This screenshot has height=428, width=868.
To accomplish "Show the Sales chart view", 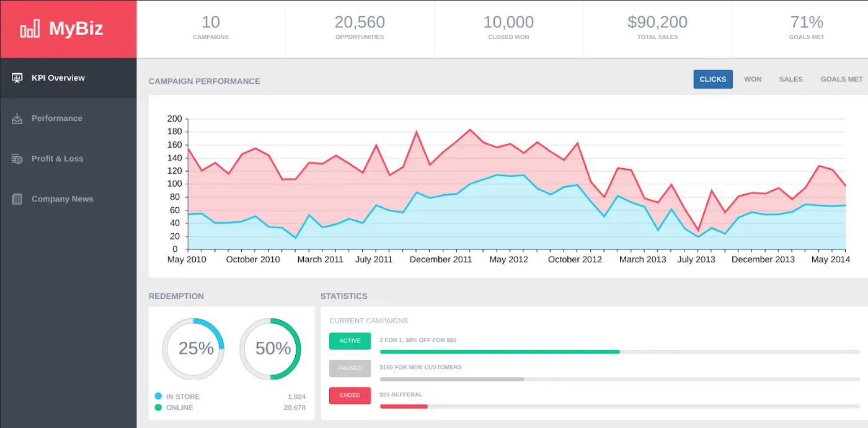I will [x=790, y=79].
